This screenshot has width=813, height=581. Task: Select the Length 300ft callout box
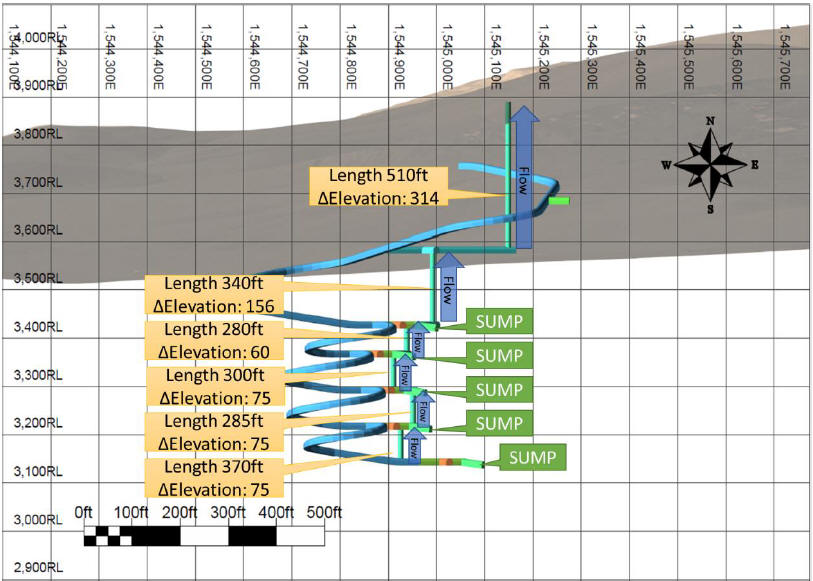[215, 386]
